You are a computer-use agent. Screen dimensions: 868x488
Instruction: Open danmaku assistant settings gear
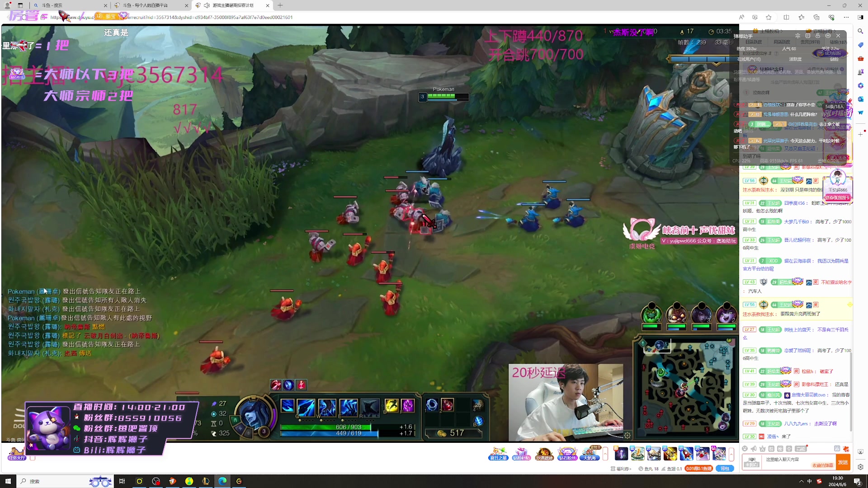[x=828, y=36]
